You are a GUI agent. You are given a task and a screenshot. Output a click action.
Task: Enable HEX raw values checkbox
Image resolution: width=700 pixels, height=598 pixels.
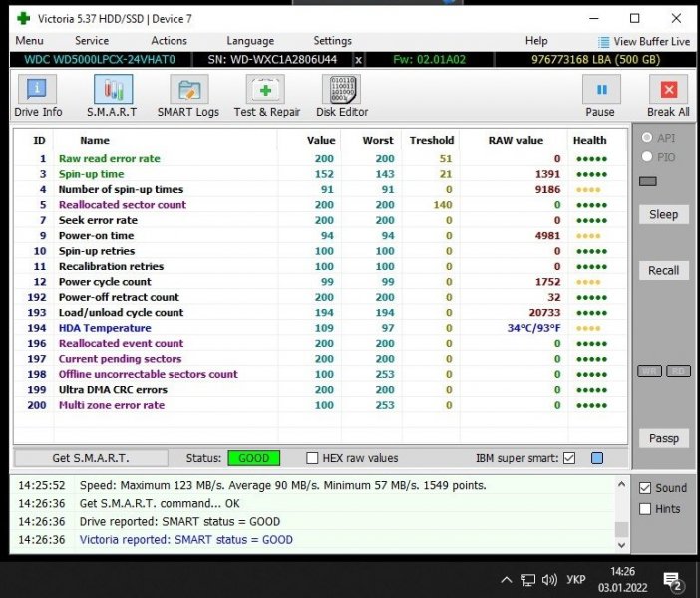coord(313,458)
